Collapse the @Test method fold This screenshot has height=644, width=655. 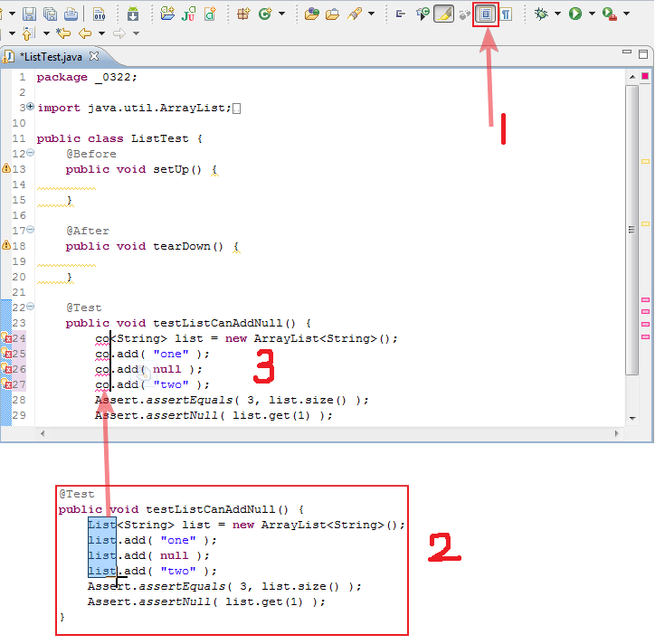coord(31,307)
